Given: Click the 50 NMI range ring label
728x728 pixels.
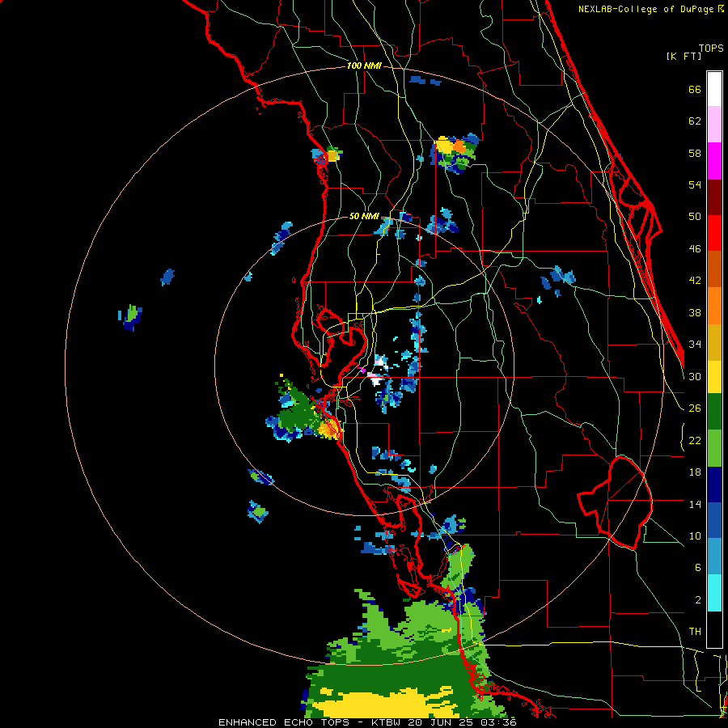Looking at the screenshot, I should point(364,216).
